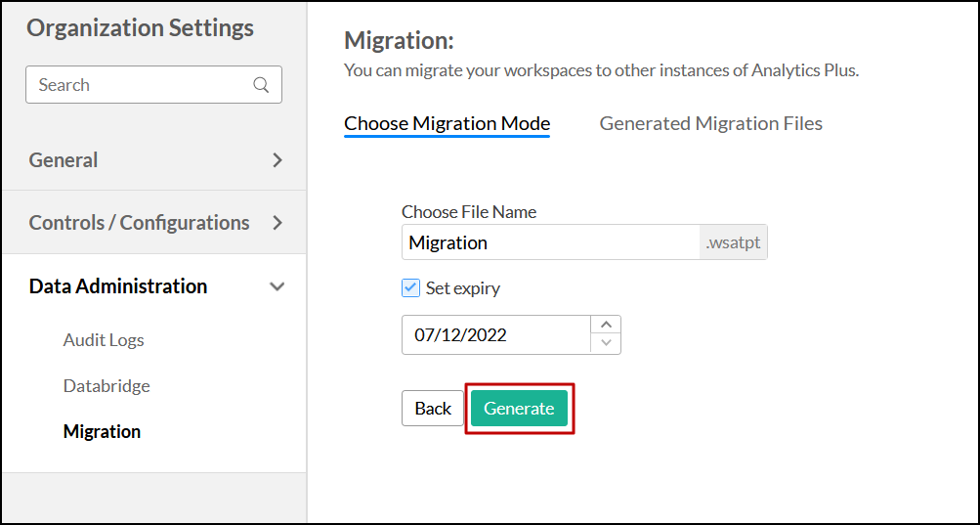Click the search magnifier icon
The width and height of the screenshot is (980, 525).
pyautogui.click(x=261, y=85)
